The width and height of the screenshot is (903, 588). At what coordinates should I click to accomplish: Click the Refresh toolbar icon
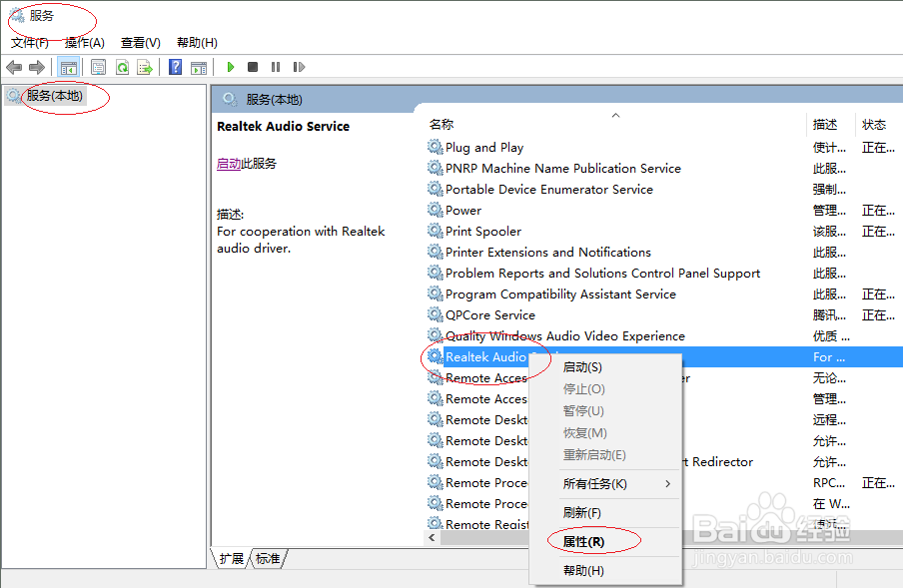122,67
